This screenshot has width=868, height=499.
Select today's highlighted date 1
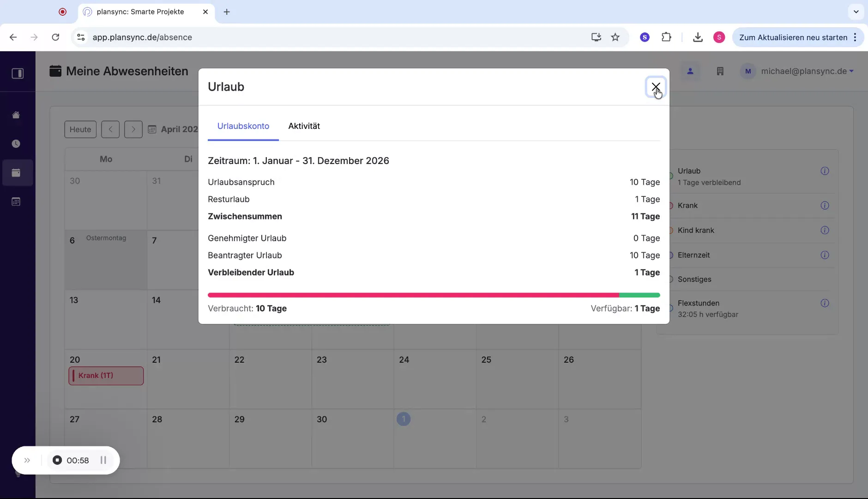tap(404, 419)
